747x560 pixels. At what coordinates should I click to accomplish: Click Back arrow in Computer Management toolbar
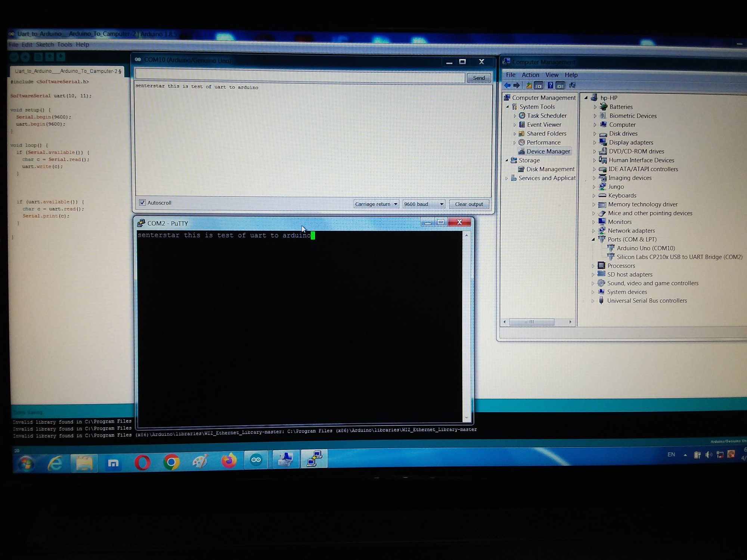coord(508,85)
